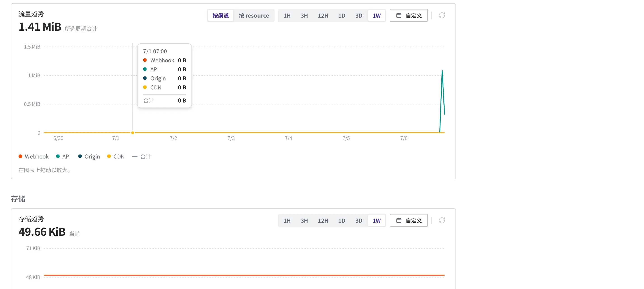Toggle Origin series in chart legend

(89, 156)
